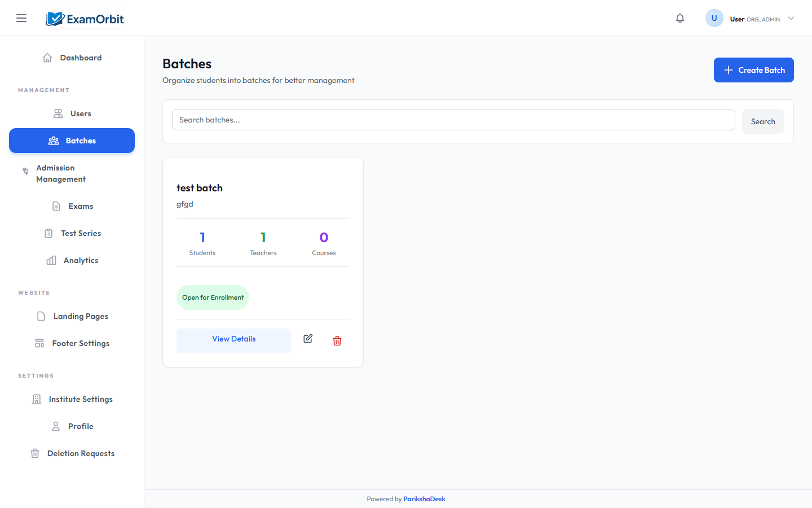Screen dimensions: 812x508
Task: Click the User ORG_ADMIN label
Action: coord(754,19)
